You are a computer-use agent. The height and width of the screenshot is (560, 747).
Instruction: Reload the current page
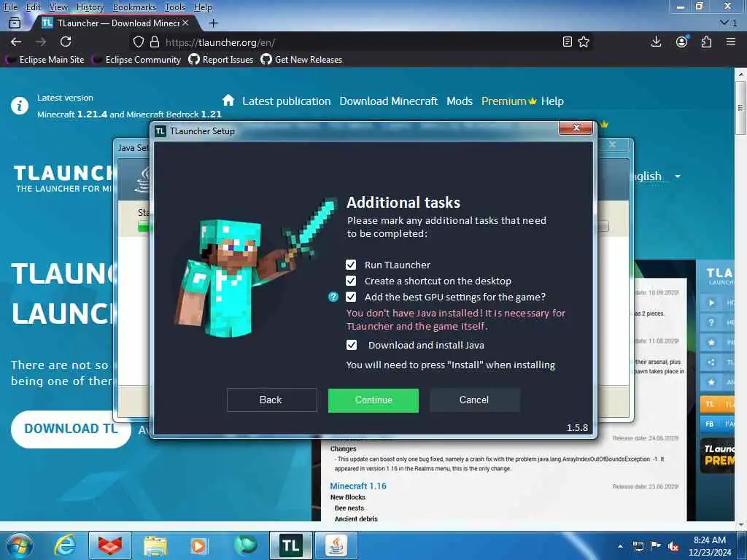click(x=66, y=42)
